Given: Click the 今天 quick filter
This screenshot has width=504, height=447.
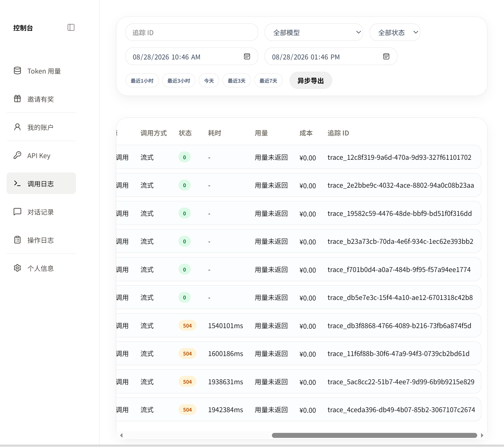Looking at the screenshot, I should tap(209, 80).
